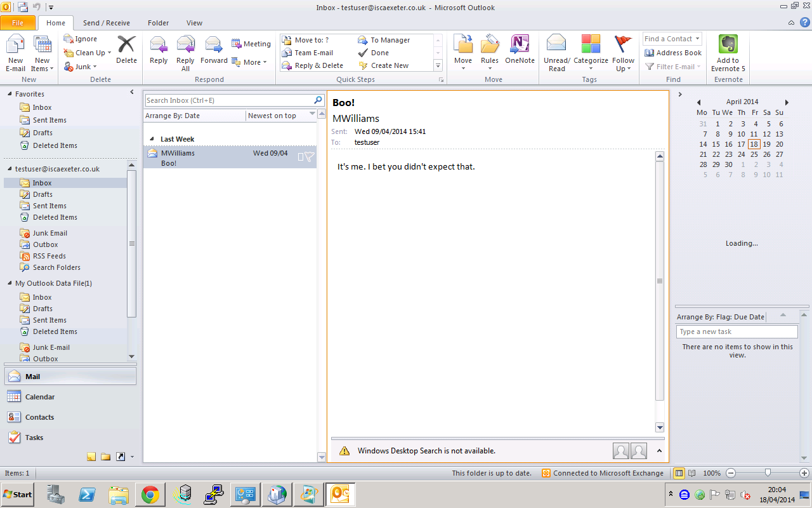Image resolution: width=812 pixels, height=508 pixels.
Task: Open the Filter E-mail dropdown
Action: (x=673, y=67)
